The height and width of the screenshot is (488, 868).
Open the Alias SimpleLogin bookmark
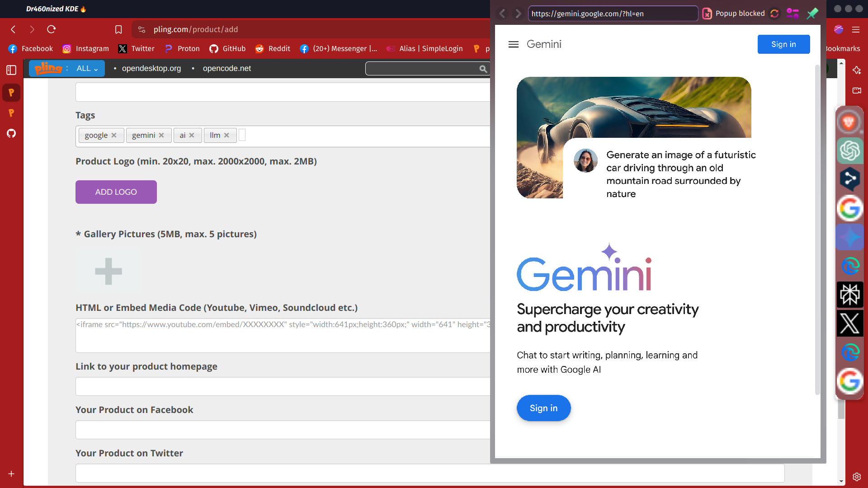click(425, 48)
